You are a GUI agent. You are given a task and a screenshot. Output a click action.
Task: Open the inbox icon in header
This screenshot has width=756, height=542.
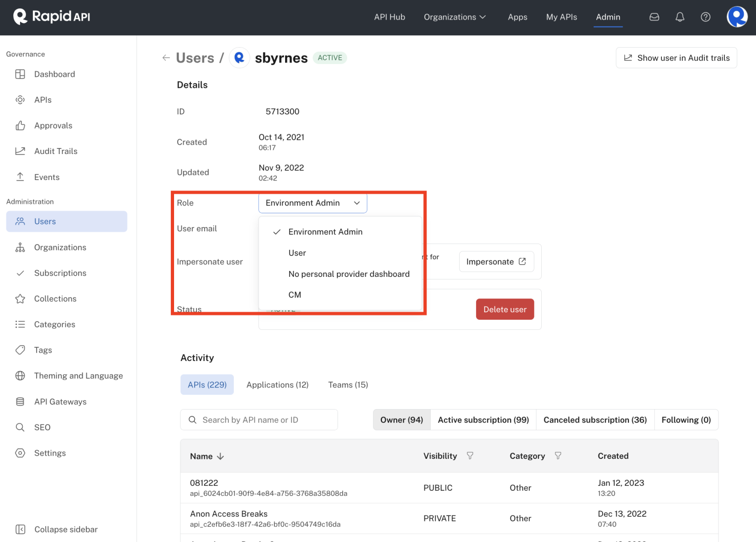[654, 17]
